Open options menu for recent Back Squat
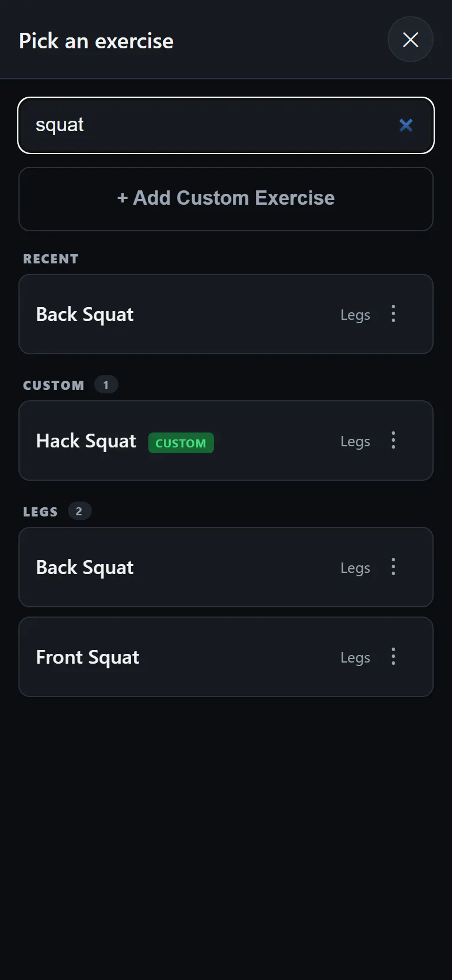The width and height of the screenshot is (452, 980). (x=393, y=314)
